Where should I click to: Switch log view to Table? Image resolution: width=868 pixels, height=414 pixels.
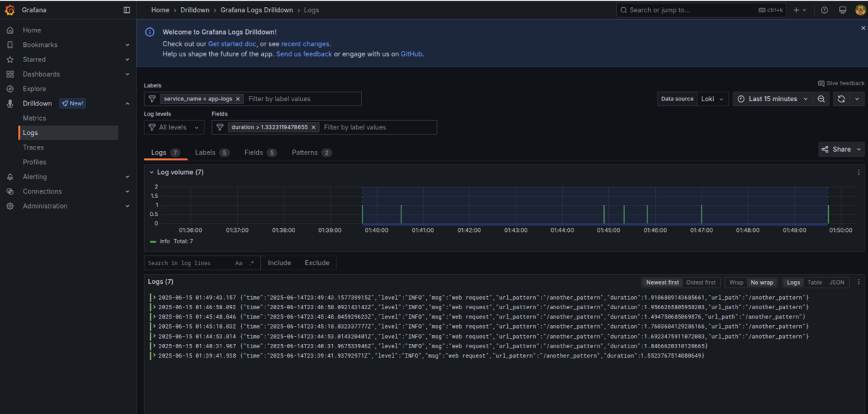click(814, 283)
